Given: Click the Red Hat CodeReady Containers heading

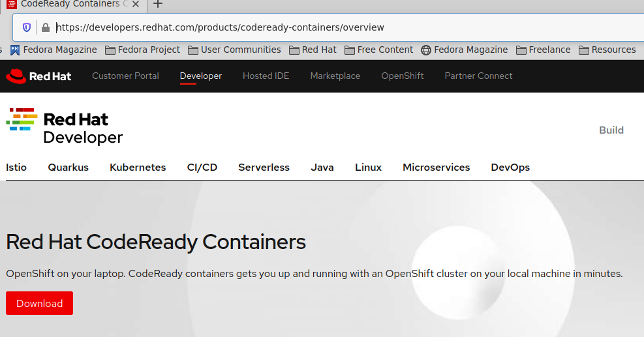Looking at the screenshot, I should pos(156,242).
